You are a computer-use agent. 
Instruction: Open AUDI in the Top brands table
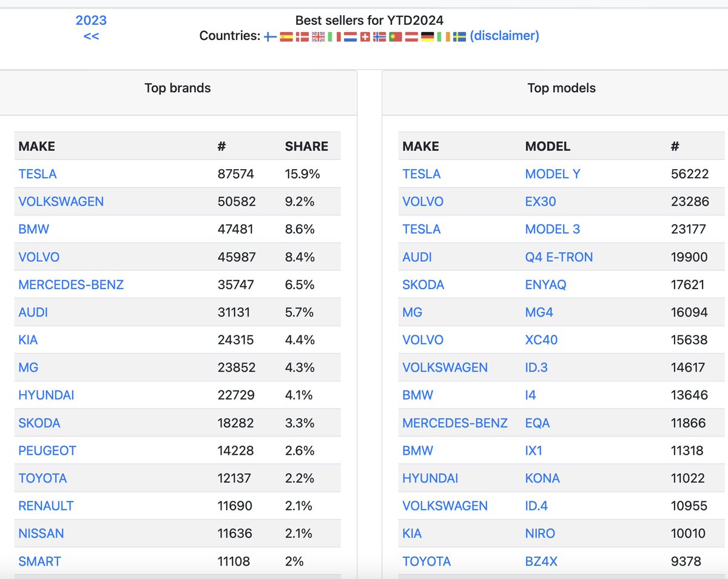33,312
